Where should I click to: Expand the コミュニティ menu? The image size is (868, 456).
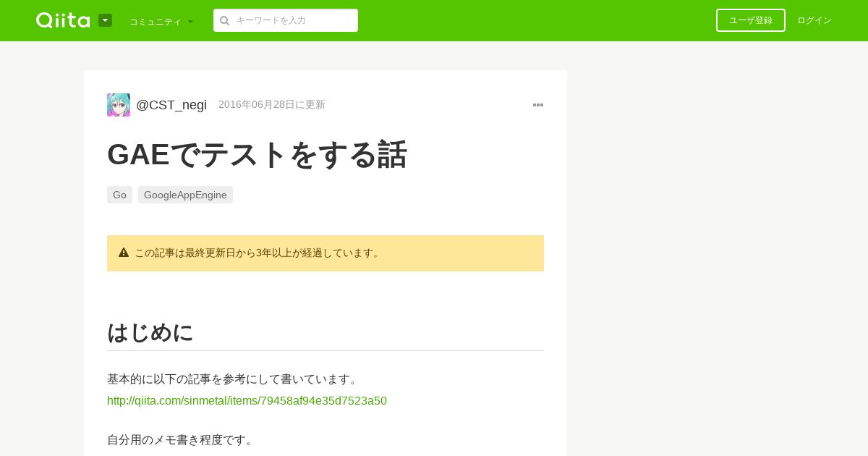tap(161, 21)
